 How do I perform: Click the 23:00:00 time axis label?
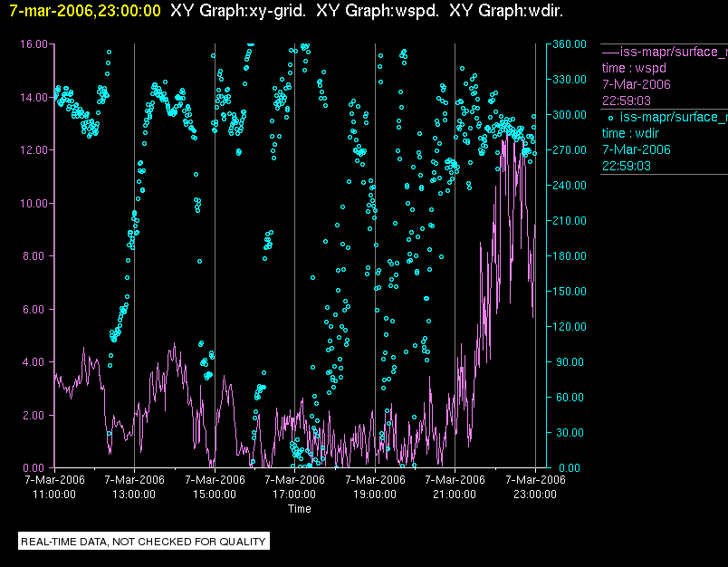tap(535, 495)
